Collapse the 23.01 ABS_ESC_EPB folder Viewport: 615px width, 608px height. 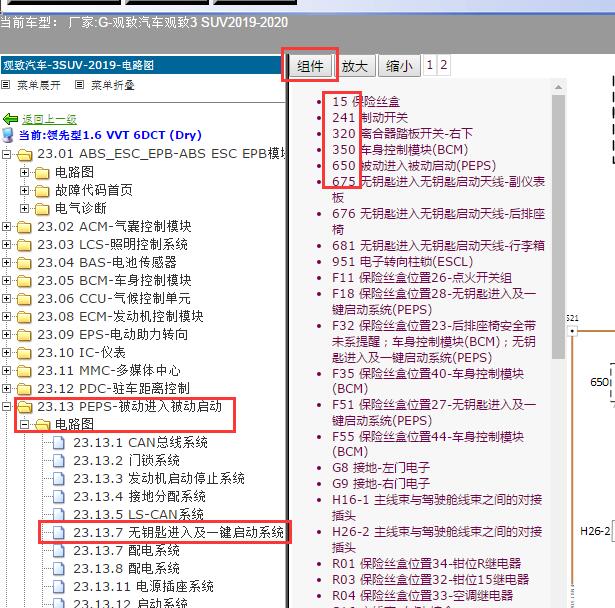[x=6, y=154]
